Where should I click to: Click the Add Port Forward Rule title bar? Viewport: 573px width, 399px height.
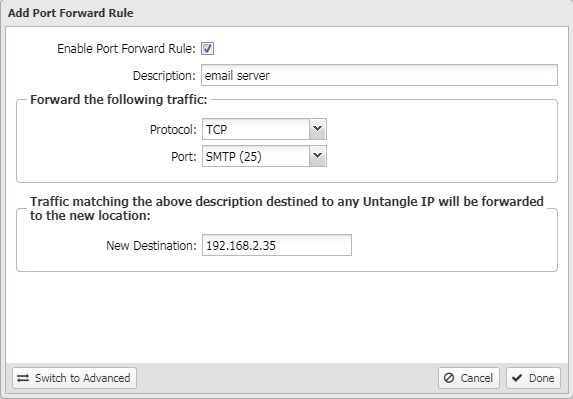286,13
